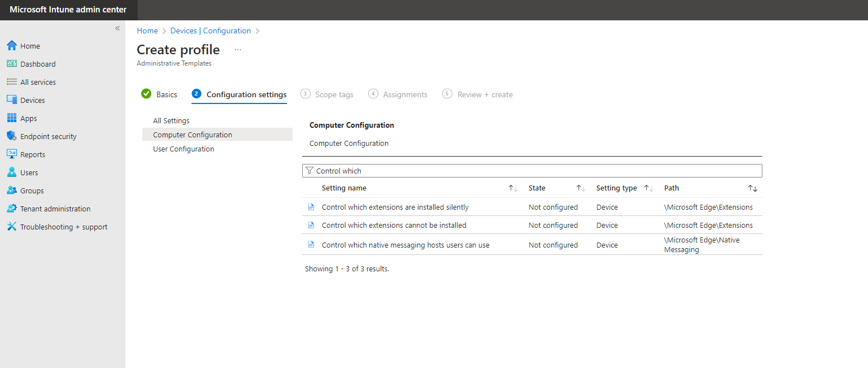Click the Setting type column header
Screen dimensions: 868x368
click(x=617, y=188)
